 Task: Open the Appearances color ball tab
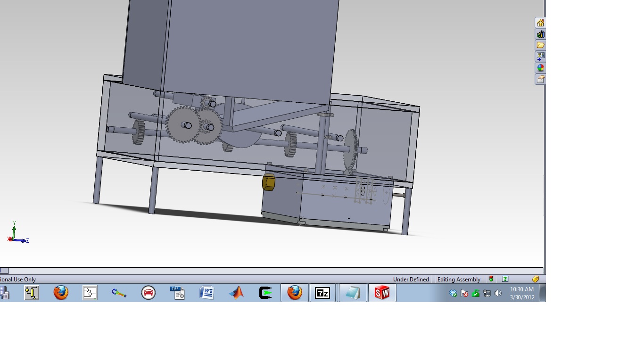tap(540, 68)
